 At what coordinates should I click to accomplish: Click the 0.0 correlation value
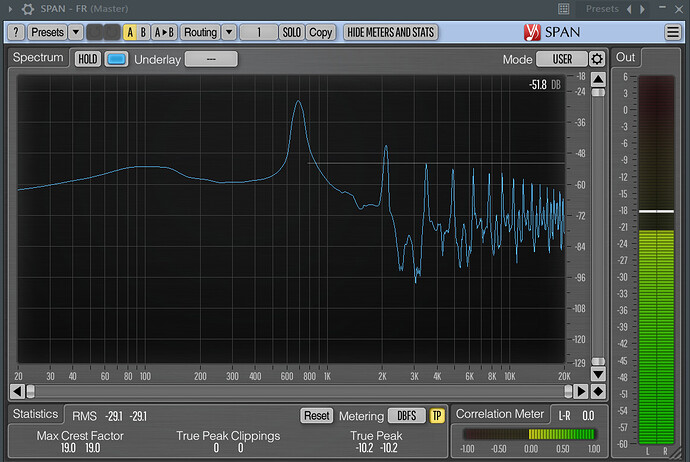tap(588, 415)
